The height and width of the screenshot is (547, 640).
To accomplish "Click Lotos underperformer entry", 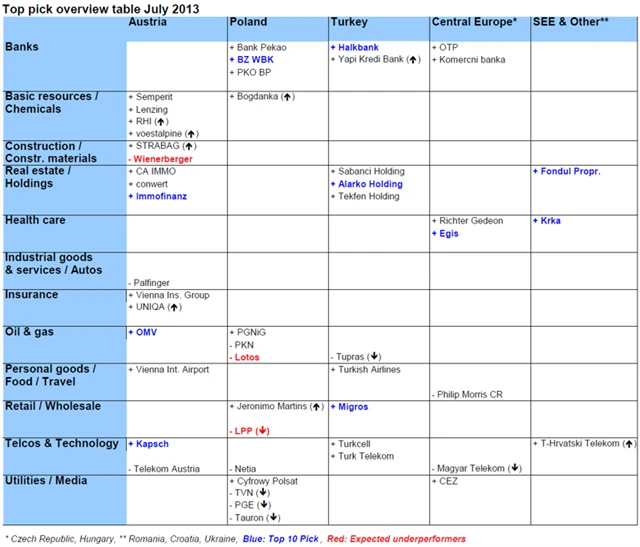I will [x=244, y=357].
